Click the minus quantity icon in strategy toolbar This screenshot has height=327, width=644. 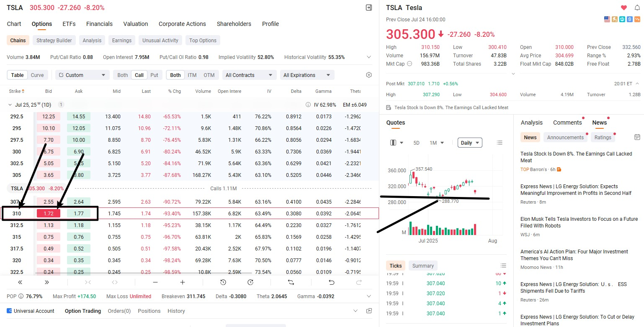coord(155,282)
